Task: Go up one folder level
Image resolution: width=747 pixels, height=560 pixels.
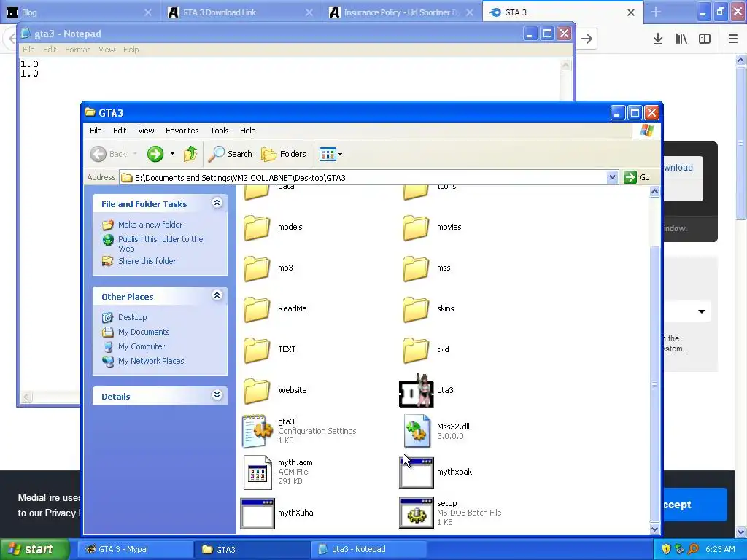Action: pyautogui.click(x=190, y=154)
